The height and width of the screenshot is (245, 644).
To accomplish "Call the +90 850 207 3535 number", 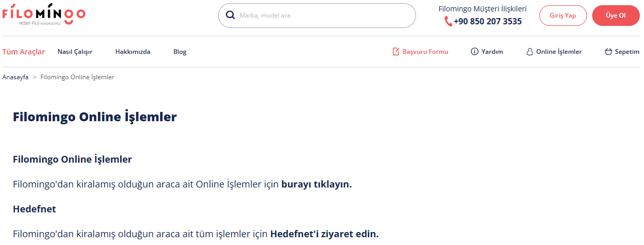I will click(x=488, y=22).
